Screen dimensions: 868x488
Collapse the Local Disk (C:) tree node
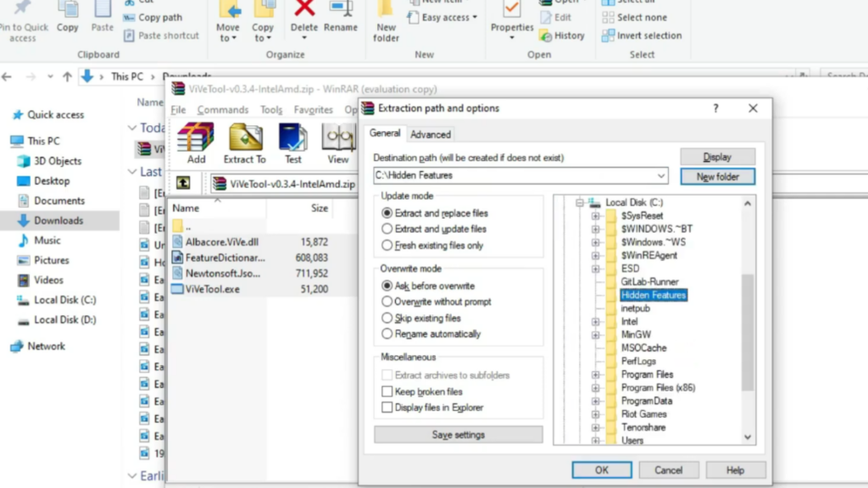[581, 202]
